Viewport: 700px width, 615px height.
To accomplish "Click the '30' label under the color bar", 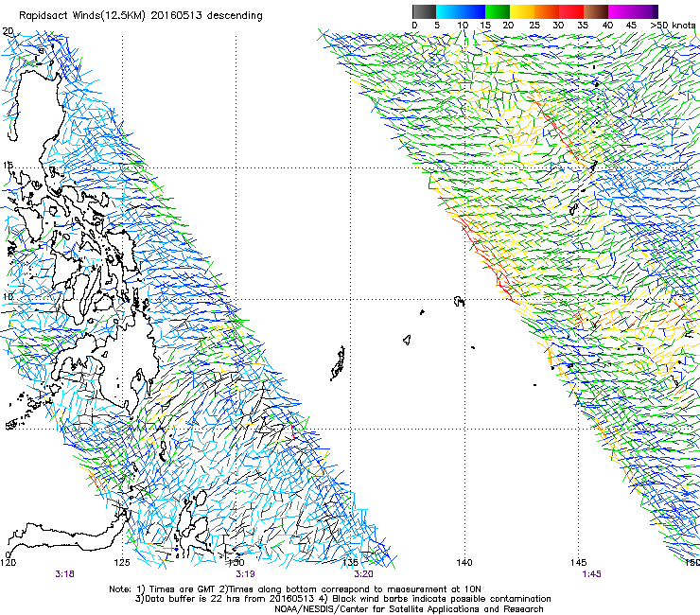I will [x=558, y=25].
